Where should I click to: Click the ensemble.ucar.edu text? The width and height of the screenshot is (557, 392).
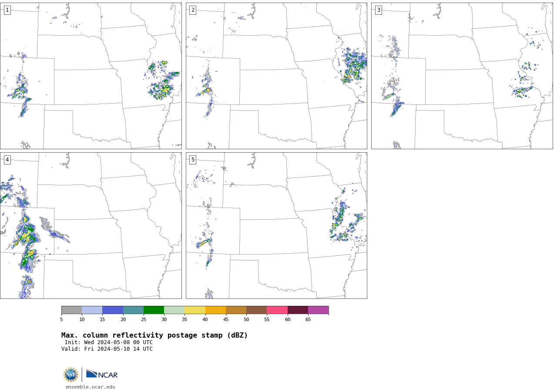(x=91, y=387)
